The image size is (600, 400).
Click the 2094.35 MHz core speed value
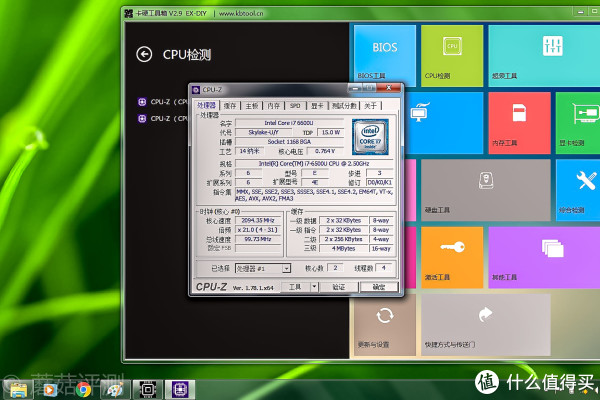point(258,220)
